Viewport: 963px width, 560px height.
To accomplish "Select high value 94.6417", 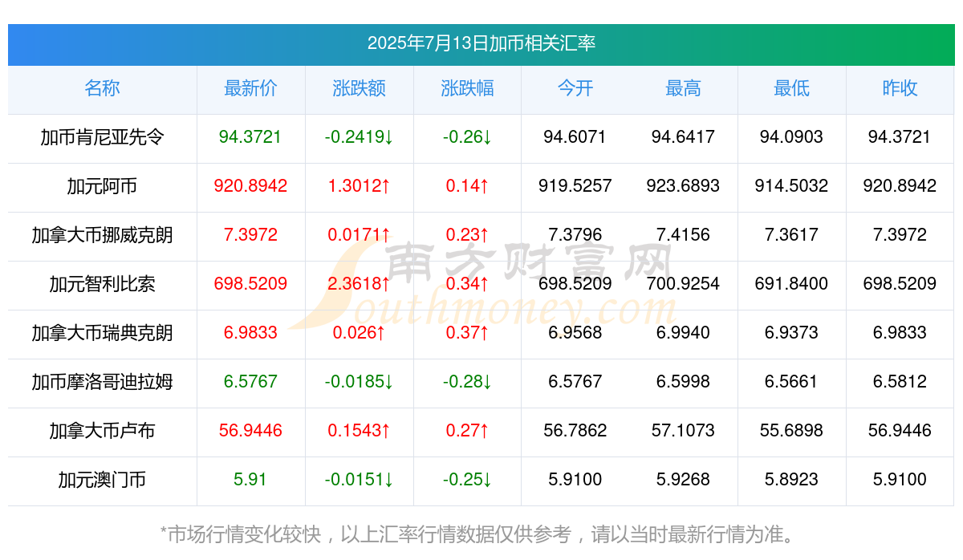I will point(683,137).
